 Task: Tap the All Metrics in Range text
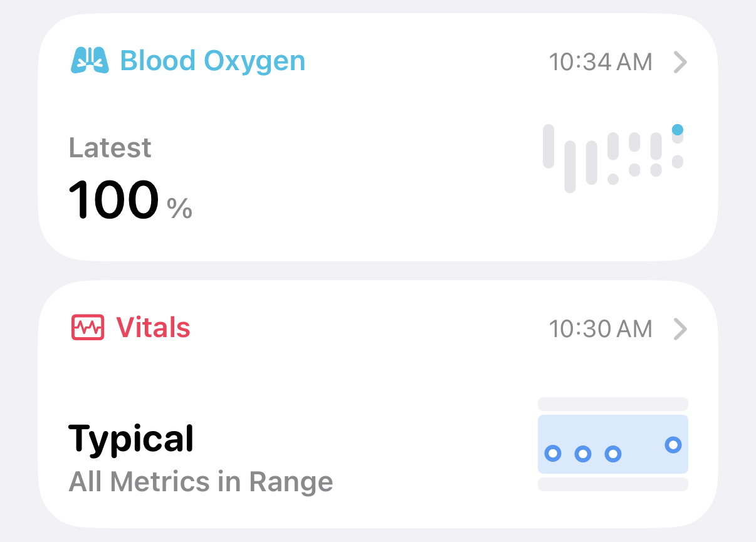click(201, 482)
